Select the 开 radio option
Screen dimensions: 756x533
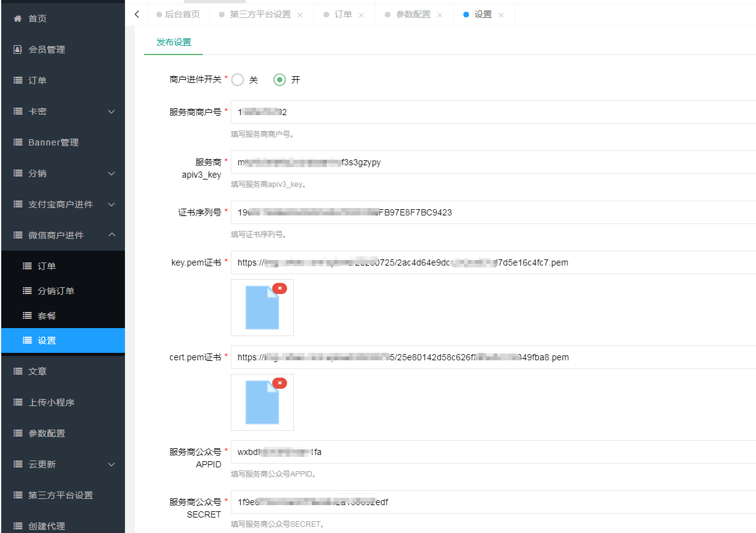(x=280, y=80)
